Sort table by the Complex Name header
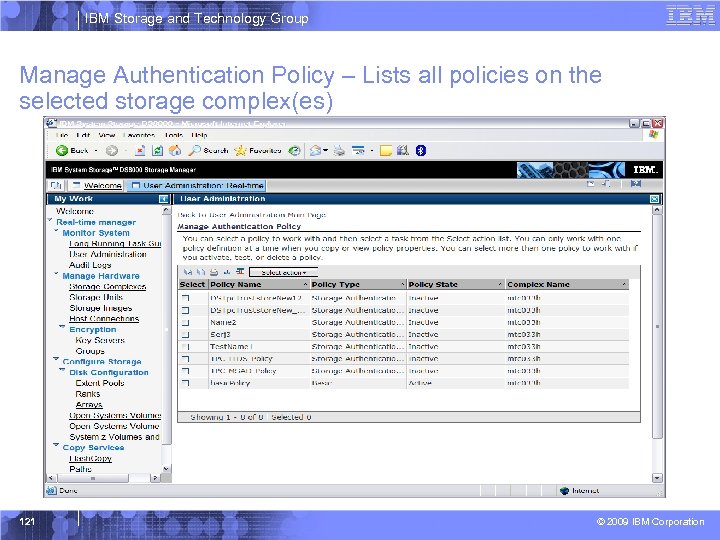 point(567,285)
